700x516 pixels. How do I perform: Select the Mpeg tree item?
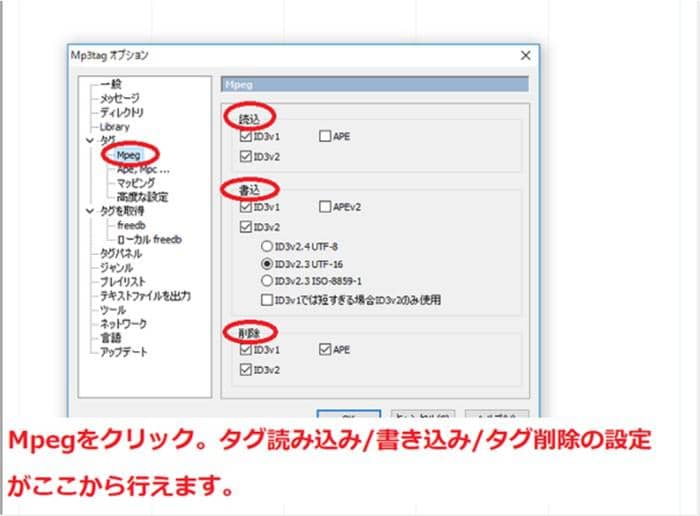tap(129, 155)
